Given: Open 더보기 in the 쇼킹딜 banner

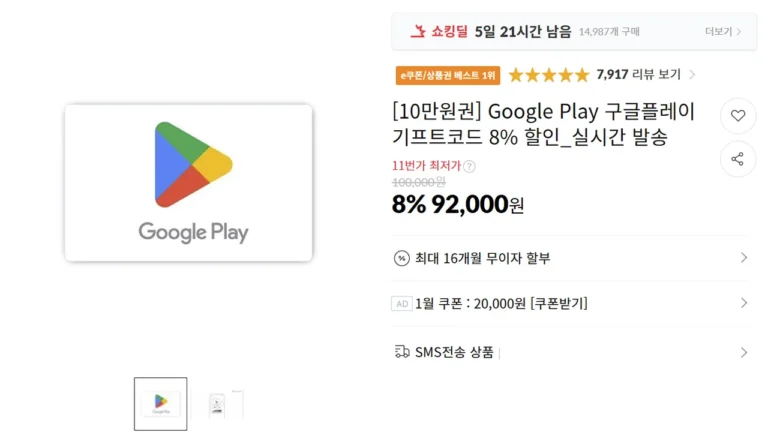Looking at the screenshot, I should 723,31.
